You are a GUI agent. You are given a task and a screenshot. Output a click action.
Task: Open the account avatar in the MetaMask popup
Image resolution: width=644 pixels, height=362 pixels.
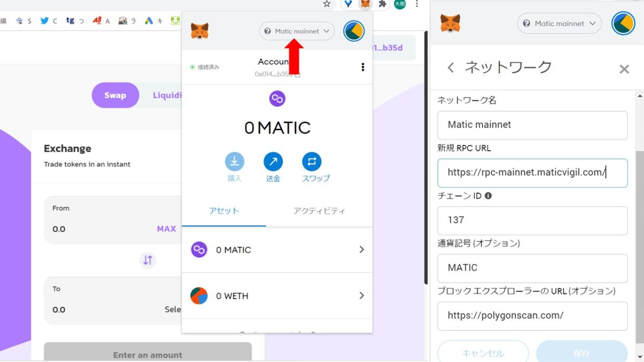point(354,31)
